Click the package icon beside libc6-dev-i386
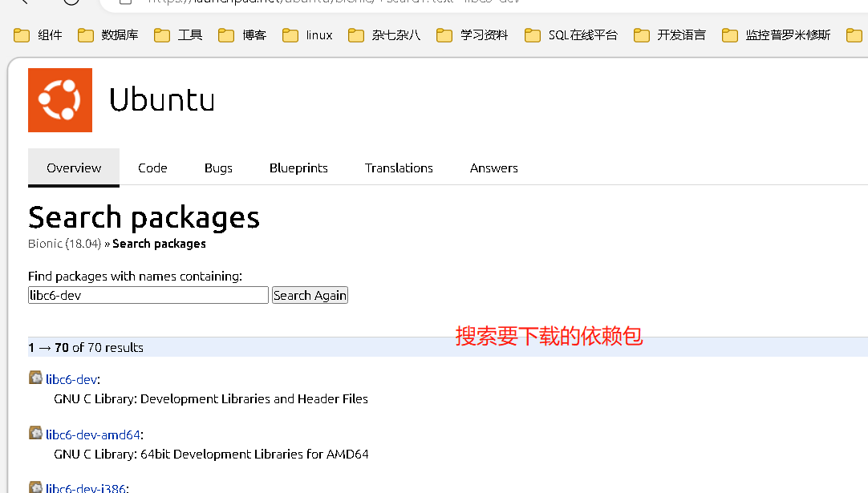 (x=35, y=487)
